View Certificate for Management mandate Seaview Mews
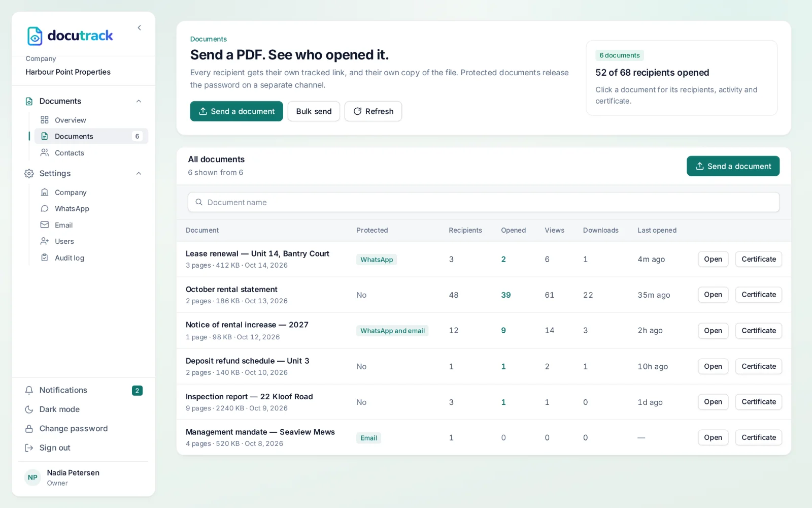This screenshot has width=812, height=508. [x=759, y=437]
